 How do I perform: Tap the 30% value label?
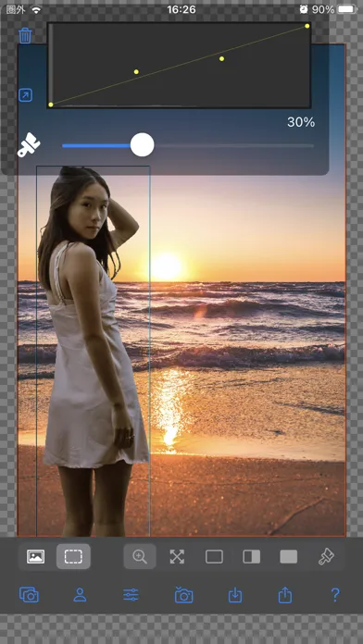(301, 122)
